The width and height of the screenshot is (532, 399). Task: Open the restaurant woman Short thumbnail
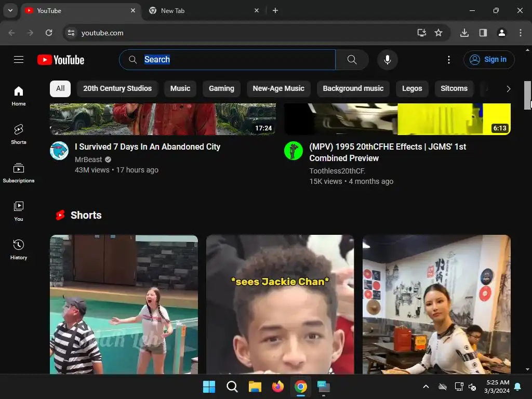click(x=436, y=304)
